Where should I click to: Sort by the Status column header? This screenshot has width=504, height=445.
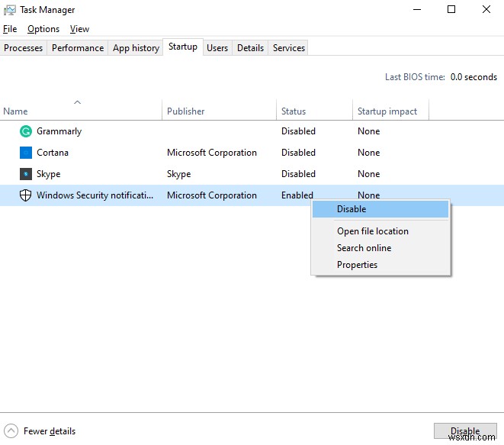pos(314,111)
